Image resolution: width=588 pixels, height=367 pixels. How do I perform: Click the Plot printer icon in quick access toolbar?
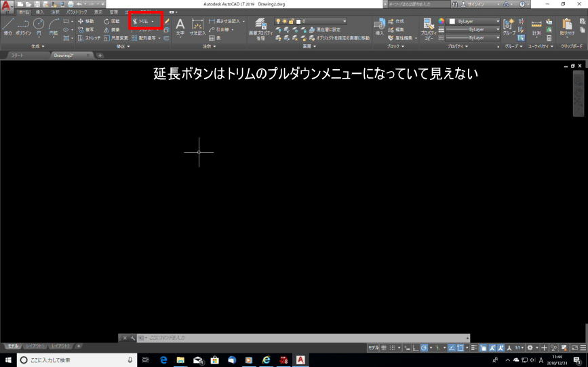coord(70,4)
